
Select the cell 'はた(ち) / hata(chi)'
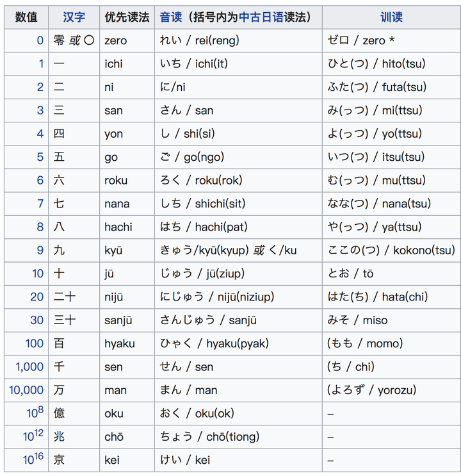(x=391, y=297)
